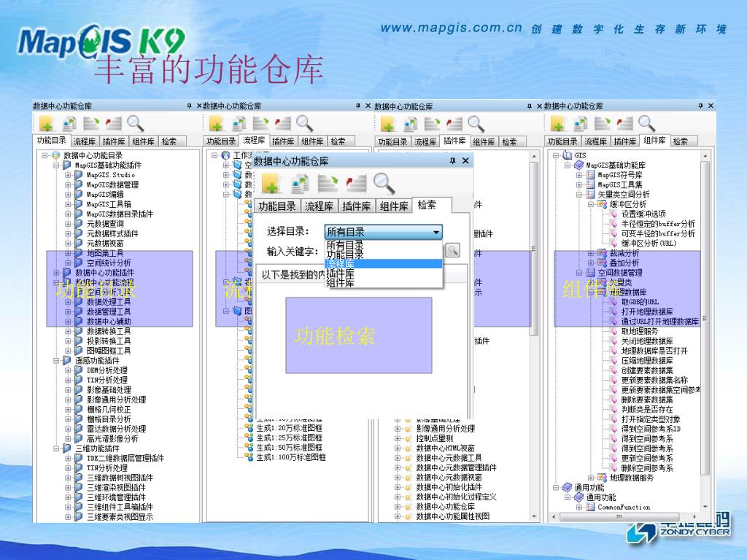The height and width of the screenshot is (560, 747).
Task: Click the red-arrow list icon in the panel with 插件库 tab active
Action: (454, 124)
